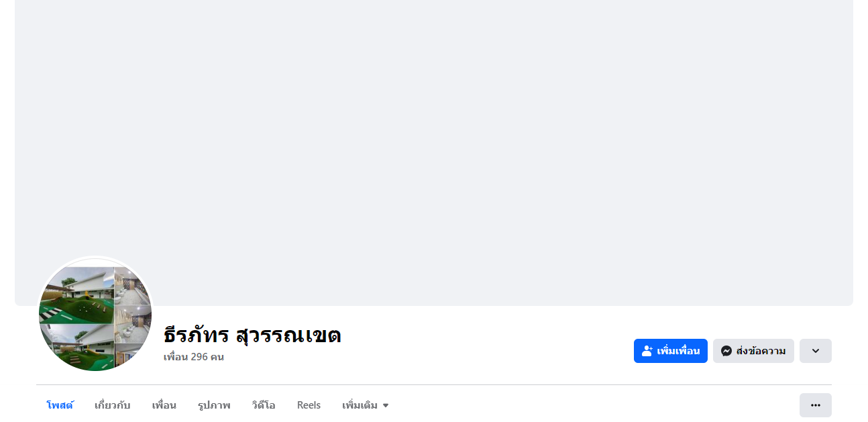Open the เพื่อน 296 คน friends count link

click(193, 357)
